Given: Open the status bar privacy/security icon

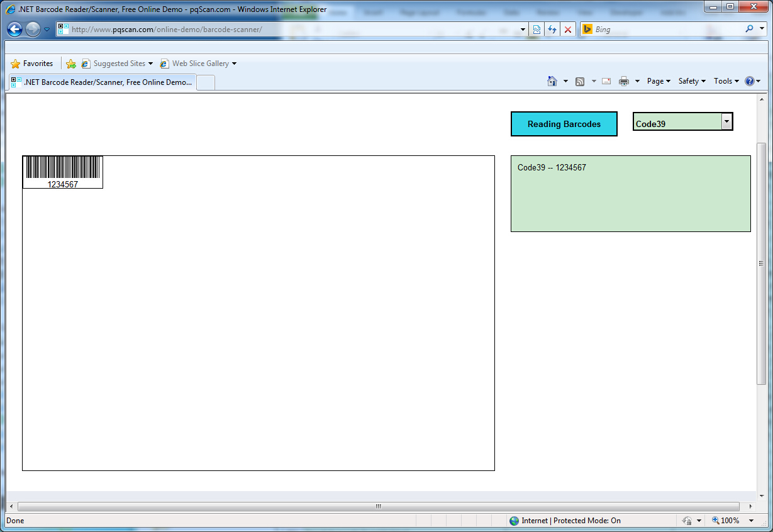Looking at the screenshot, I should [687, 521].
